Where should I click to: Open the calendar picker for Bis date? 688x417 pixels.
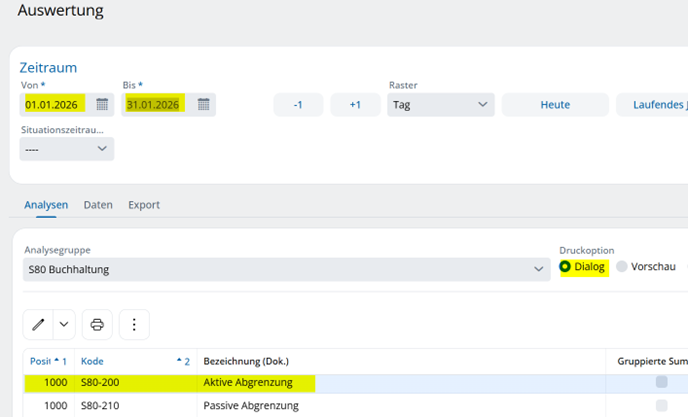(203, 104)
